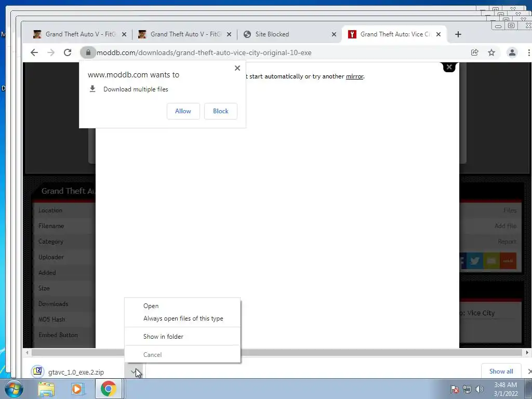Block multiple file downloads
The width and height of the screenshot is (532, 399).
[x=220, y=111]
